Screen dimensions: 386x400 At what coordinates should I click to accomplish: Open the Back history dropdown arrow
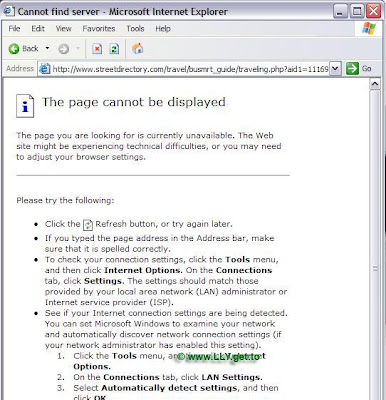[x=47, y=49]
